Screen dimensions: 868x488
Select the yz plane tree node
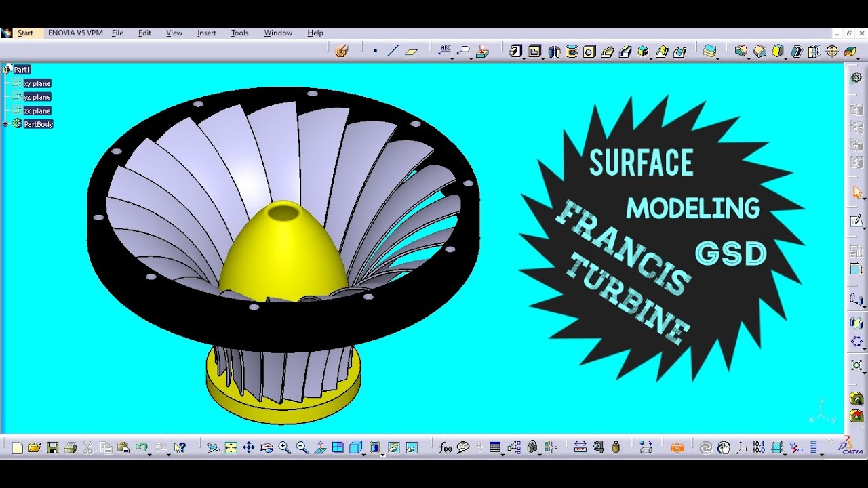[37, 97]
